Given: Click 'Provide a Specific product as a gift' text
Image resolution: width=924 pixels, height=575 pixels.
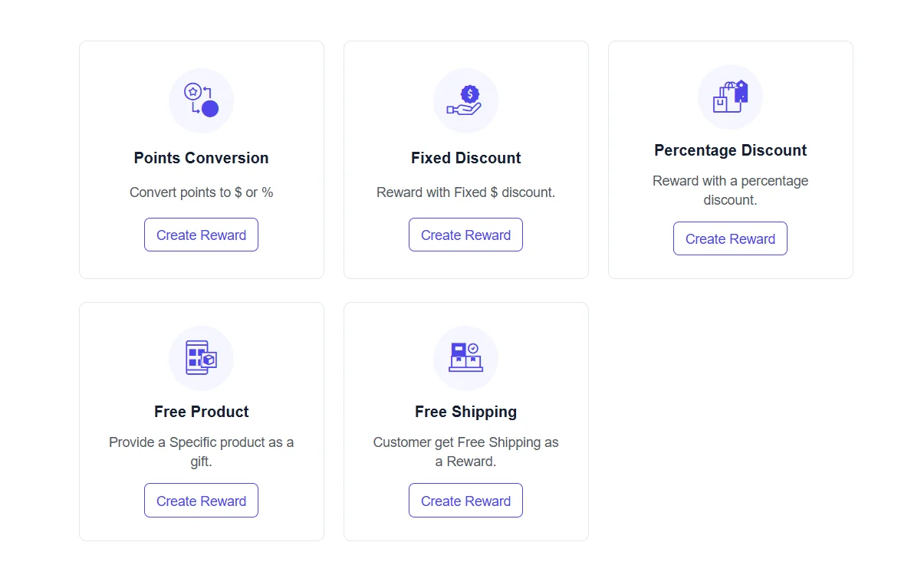Looking at the screenshot, I should [x=201, y=452].
